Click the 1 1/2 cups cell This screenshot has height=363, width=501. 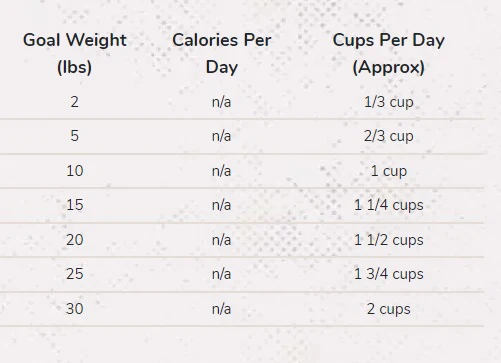[x=389, y=240]
